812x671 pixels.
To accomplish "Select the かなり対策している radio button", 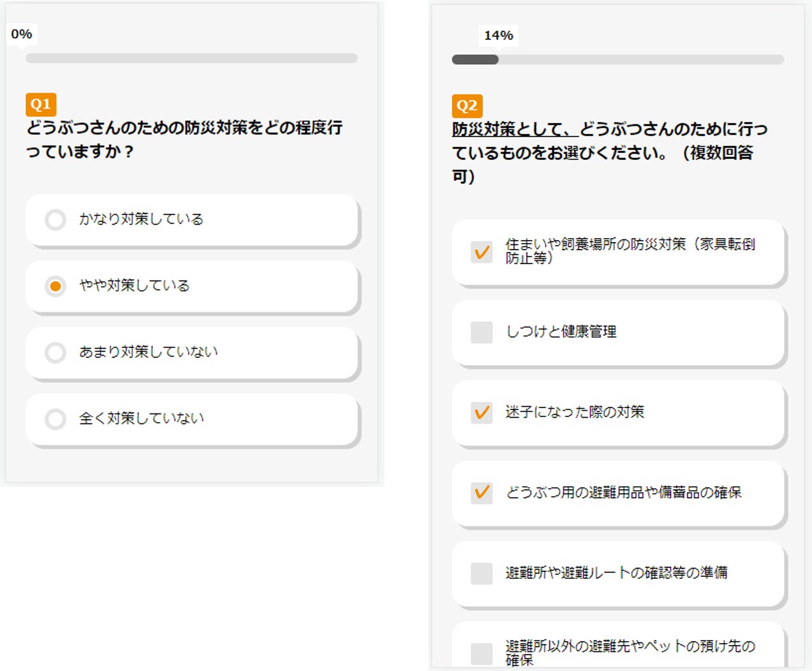I will 56,220.
